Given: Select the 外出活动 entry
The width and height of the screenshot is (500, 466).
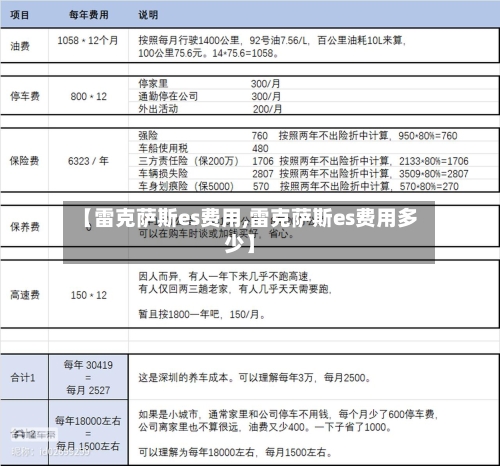Looking at the screenshot, I should (158, 109).
